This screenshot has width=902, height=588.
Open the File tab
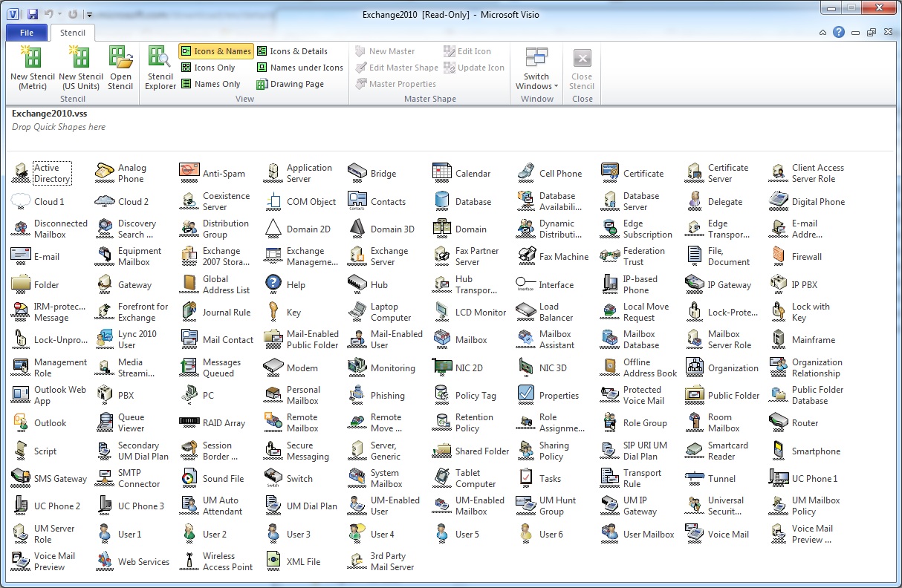coord(26,33)
